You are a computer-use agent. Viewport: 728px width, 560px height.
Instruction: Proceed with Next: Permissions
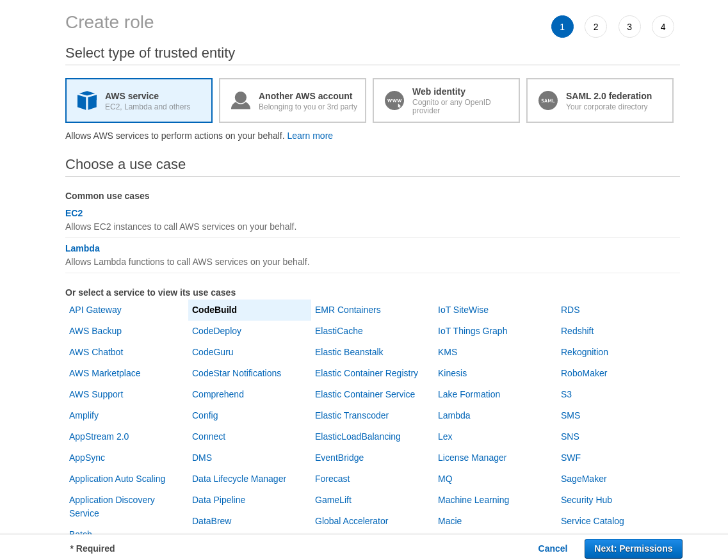tap(633, 548)
